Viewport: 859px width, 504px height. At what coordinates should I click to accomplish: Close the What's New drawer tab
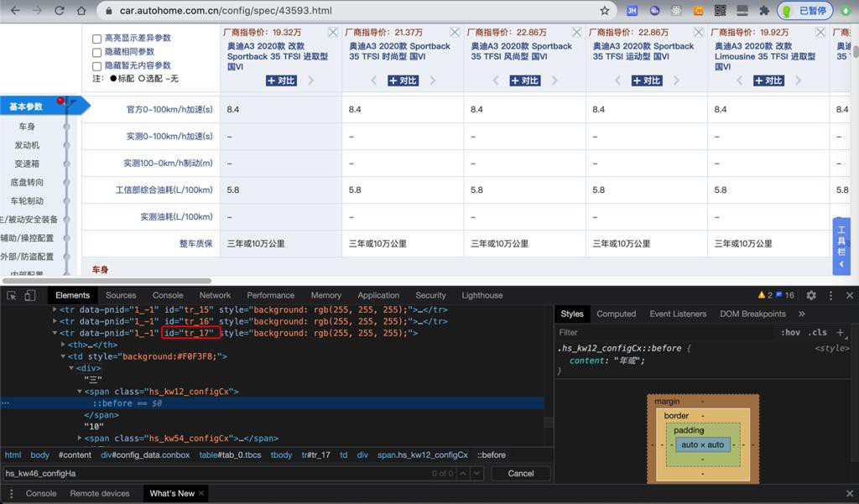pos(201,493)
